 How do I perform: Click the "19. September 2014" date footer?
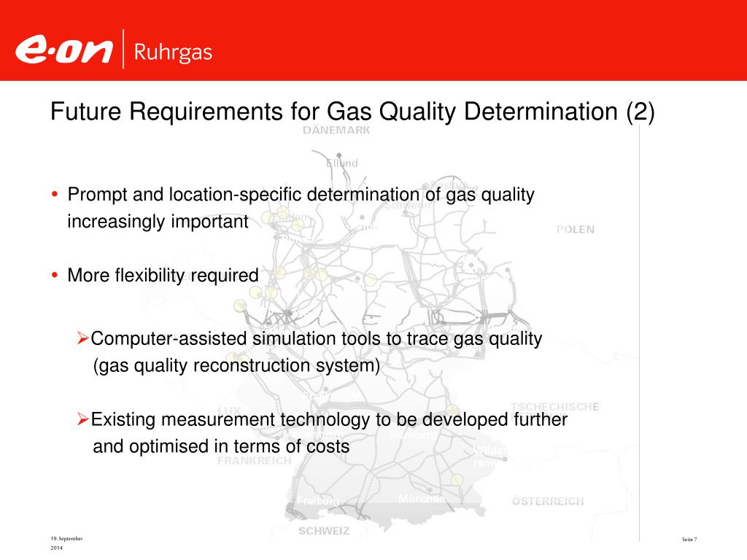pos(66,542)
